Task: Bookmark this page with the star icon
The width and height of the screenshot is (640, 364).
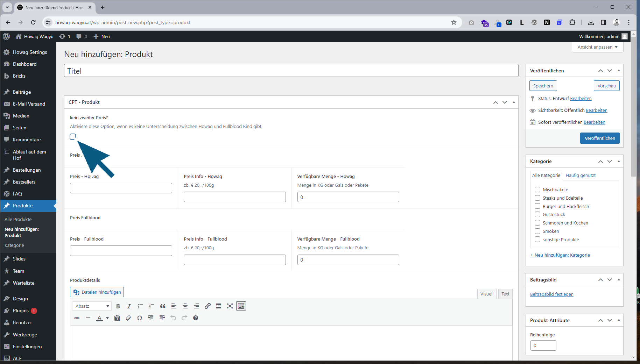Action: 454,22
